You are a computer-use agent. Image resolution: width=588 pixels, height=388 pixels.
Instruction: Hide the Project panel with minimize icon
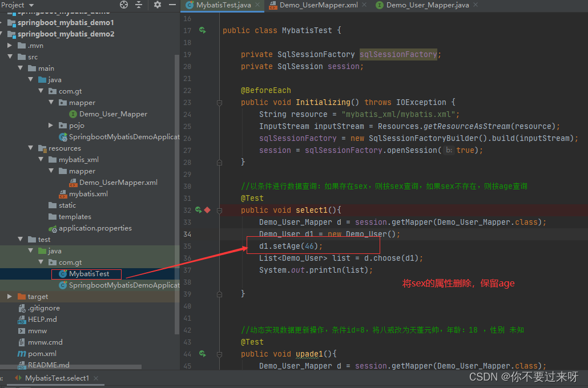coord(172,5)
